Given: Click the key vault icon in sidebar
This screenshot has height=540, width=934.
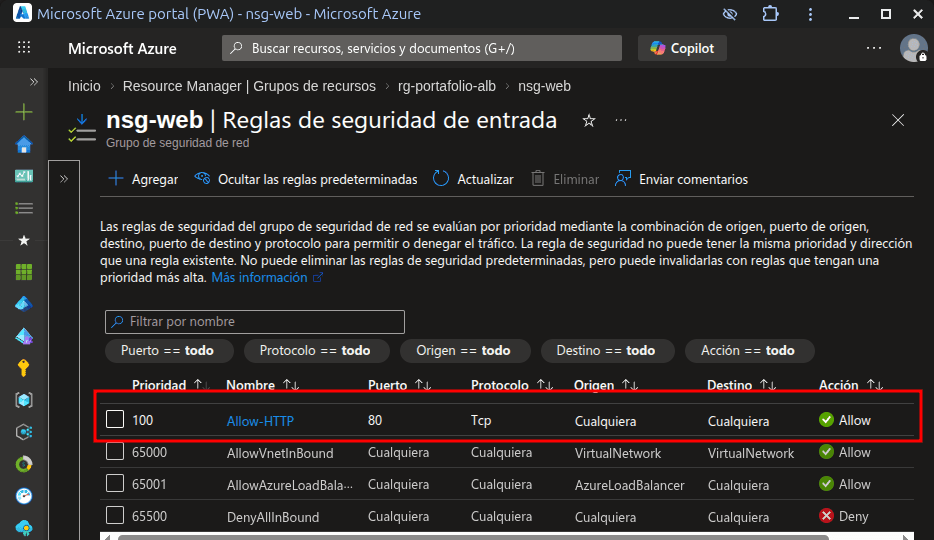Looking at the screenshot, I should (24, 368).
